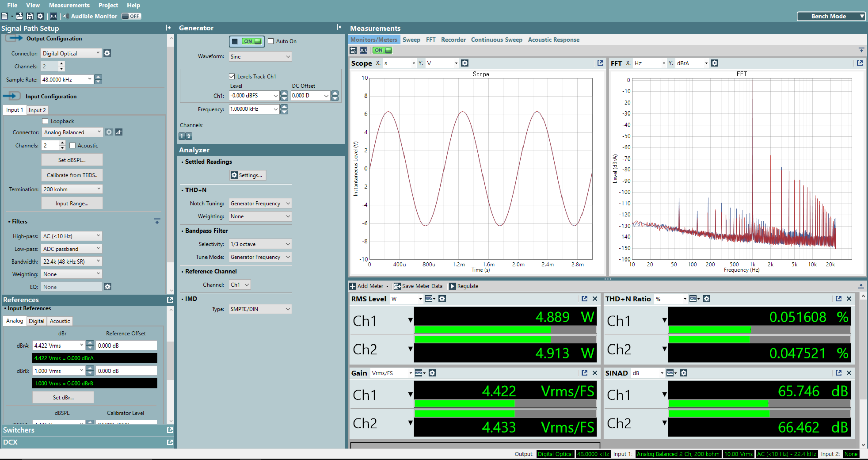The image size is (868, 460).
Task: Open output connector settings gear
Action: click(x=107, y=53)
